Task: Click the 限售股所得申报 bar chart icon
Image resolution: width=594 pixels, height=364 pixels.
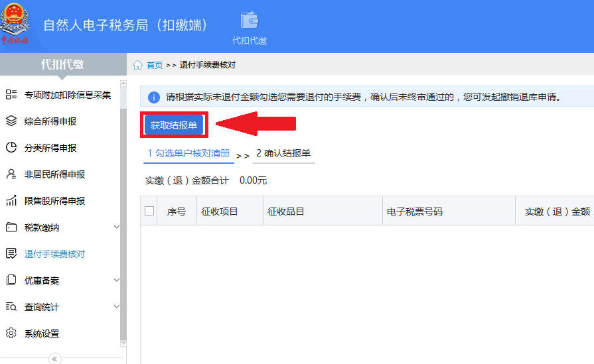Action: pos(11,200)
